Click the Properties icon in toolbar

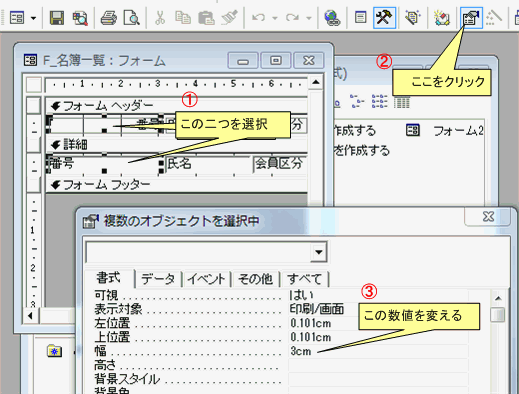point(471,18)
